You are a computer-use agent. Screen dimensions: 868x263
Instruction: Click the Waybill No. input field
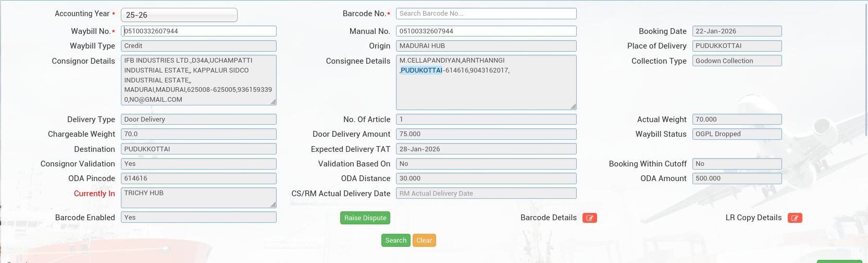pos(199,31)
